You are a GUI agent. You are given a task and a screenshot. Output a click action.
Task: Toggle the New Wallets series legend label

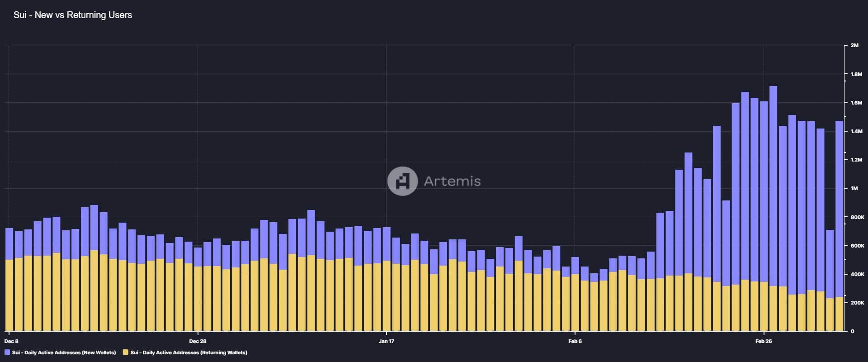coord(64,352)
